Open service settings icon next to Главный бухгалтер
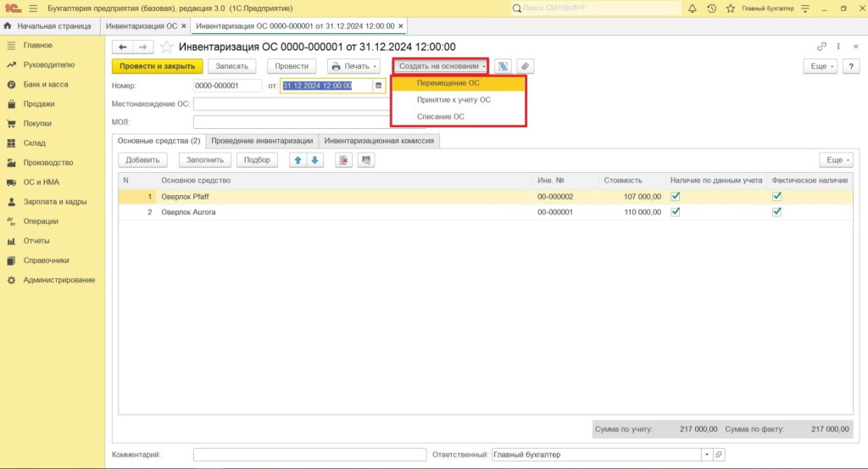The width and height of the screenshot is (868, 469). pos(805,8)
